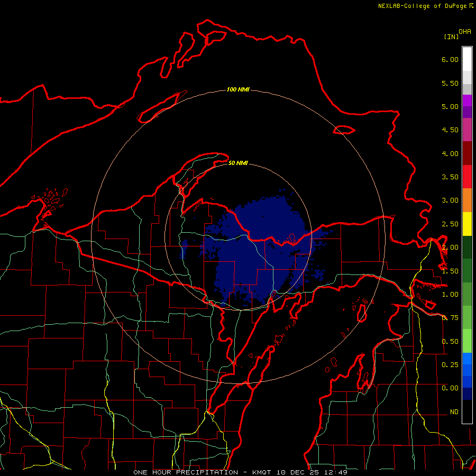Click the 5.50 legend value
This screenshot has height=476, width=476.
coord(450,83)
